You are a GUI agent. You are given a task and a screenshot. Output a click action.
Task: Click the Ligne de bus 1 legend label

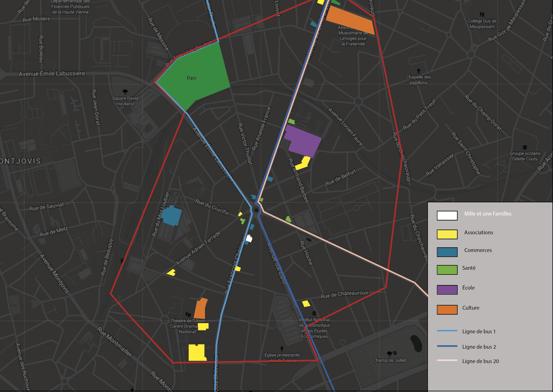click(479, 332)
